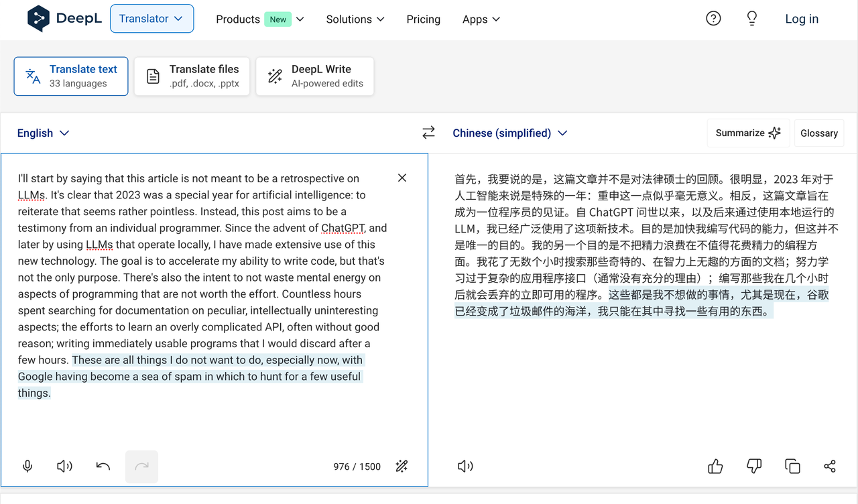Click the lightbulb tips icon
858x504 pixels.
[x=752, y=19]
